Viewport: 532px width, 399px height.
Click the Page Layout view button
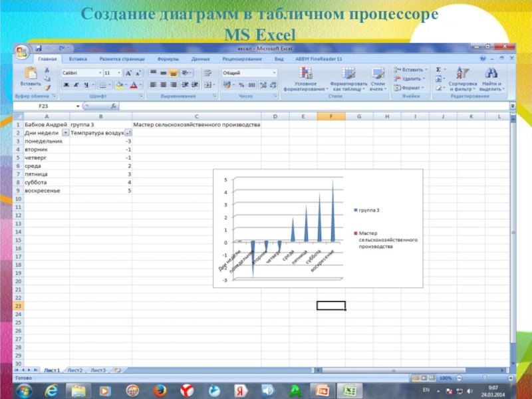tap(424, 378)
